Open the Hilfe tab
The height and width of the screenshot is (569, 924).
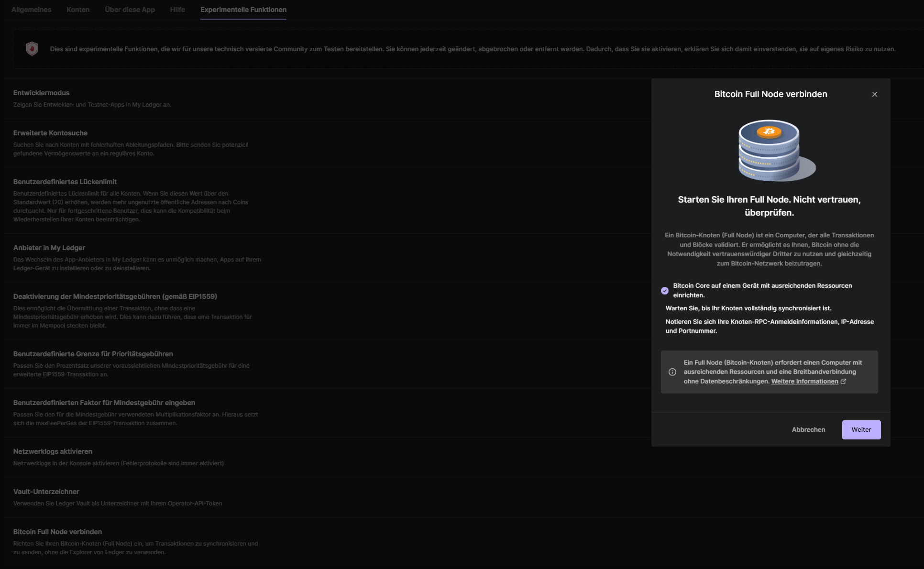coord(177,10)
